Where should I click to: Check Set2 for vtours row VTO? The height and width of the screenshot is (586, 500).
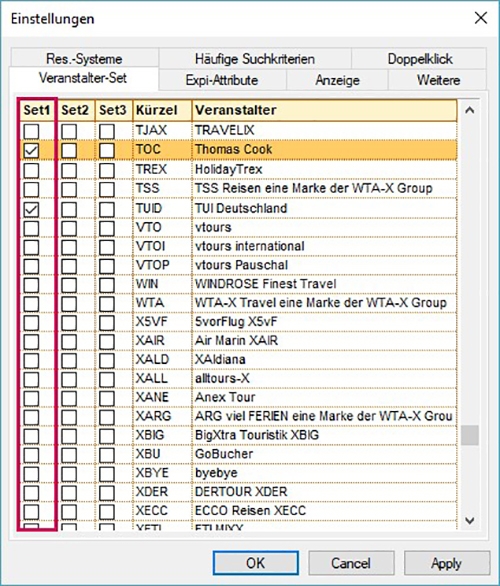pos(69,228)
